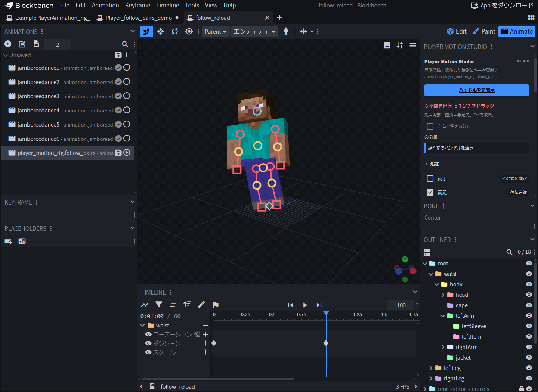Switch to the Player_follow_pairs_demo tab
This screenshot has width=538, height=392.
pos(138,18)
